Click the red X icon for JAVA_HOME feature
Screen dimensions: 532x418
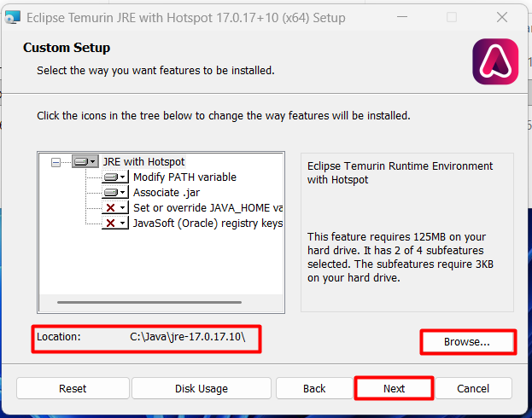coord(114,207)
